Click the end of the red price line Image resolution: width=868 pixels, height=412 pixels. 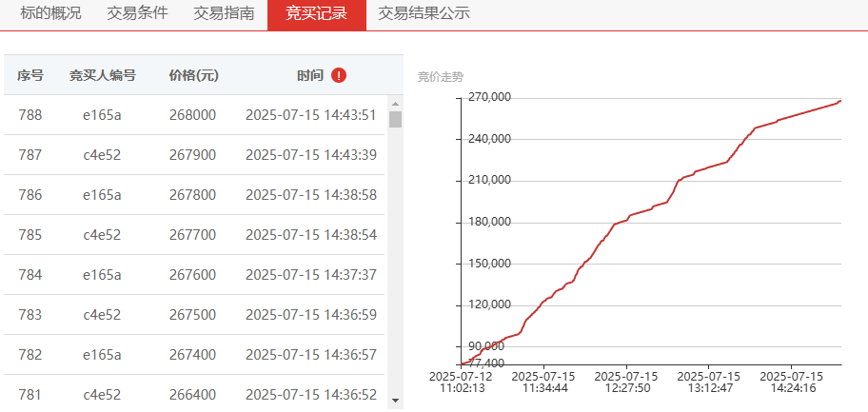tap(839, 101)
